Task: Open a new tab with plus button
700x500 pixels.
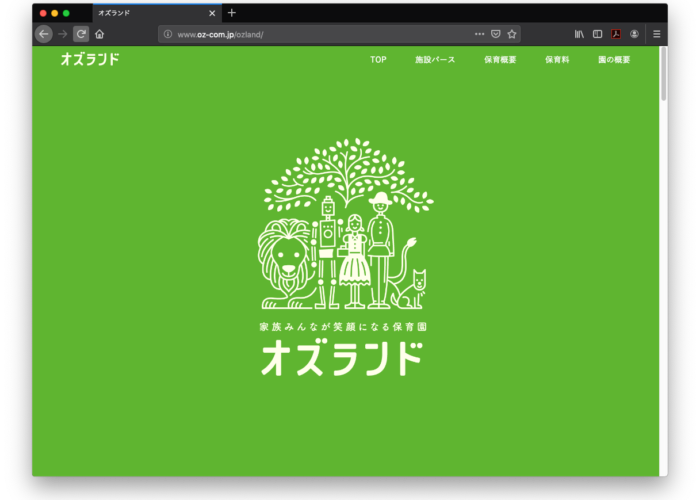Action: pyautogui.click(x=232, y=13)
